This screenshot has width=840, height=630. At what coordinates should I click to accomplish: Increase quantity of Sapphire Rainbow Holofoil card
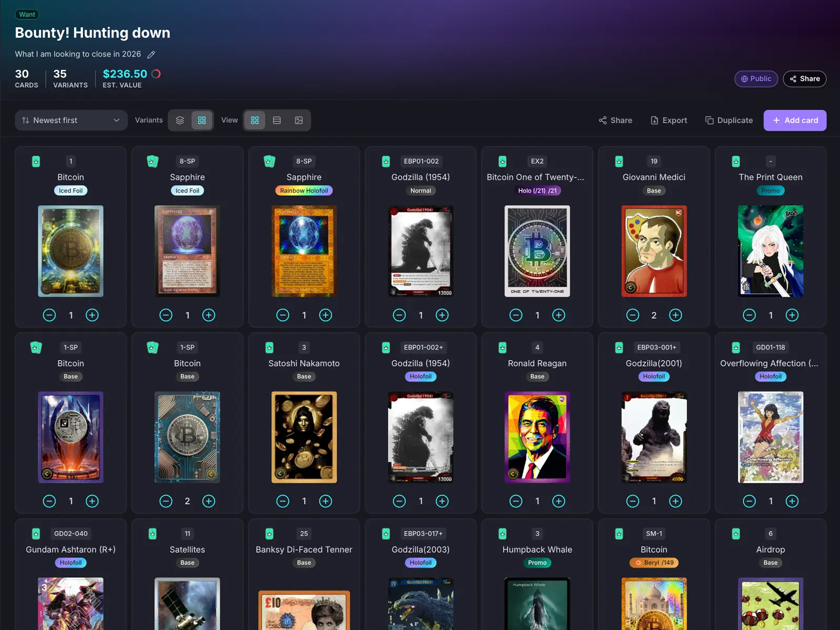[325, 315]
